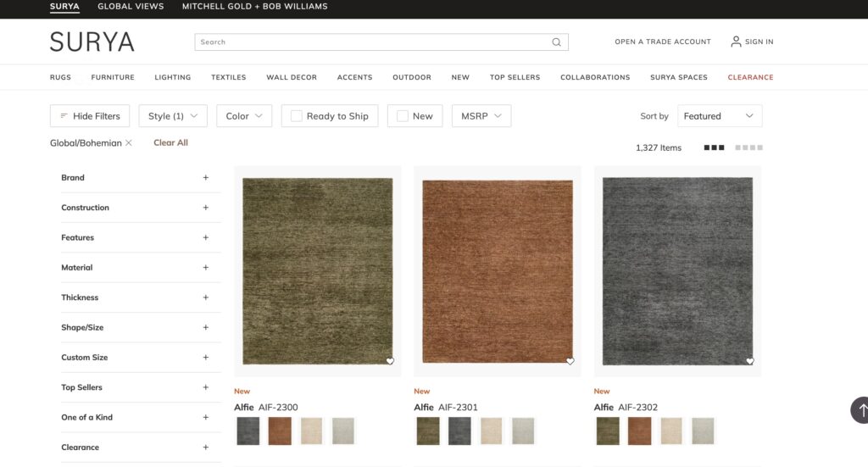Open the Clearance menu in navigation
Screen dimensions: 868x467
751,77
